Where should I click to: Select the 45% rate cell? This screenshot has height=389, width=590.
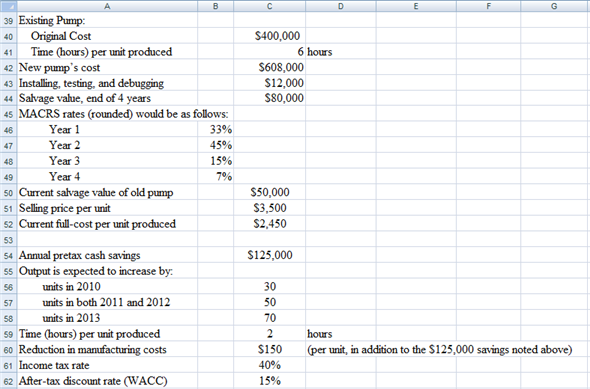(216, 145)
